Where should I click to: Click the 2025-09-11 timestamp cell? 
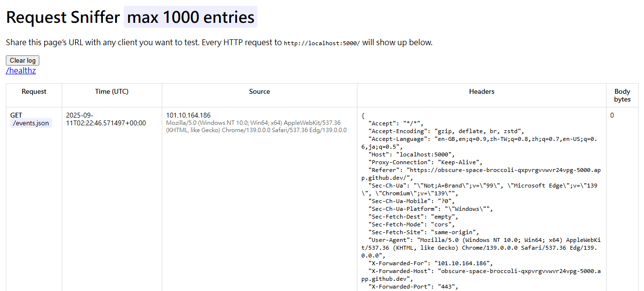click(x=105, y=119)
